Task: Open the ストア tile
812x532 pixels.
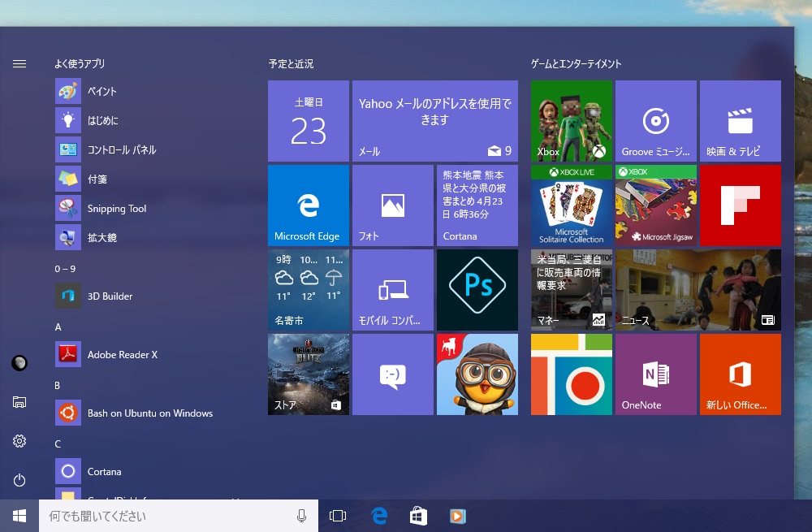Action: [309, 374]
